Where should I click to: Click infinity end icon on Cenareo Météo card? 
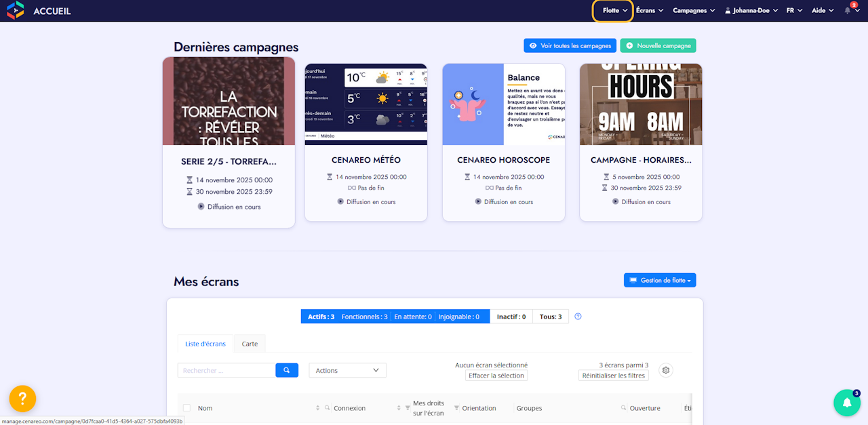(351, 188)
